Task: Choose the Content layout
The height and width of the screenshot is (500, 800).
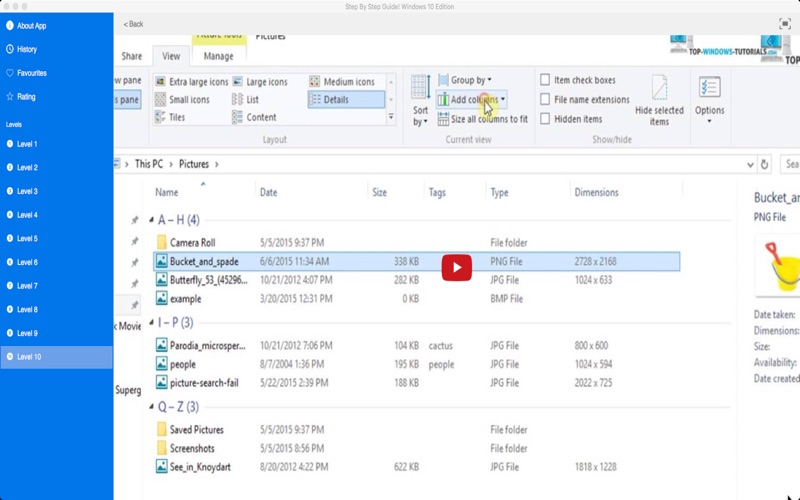Action: tap(254, 117)
